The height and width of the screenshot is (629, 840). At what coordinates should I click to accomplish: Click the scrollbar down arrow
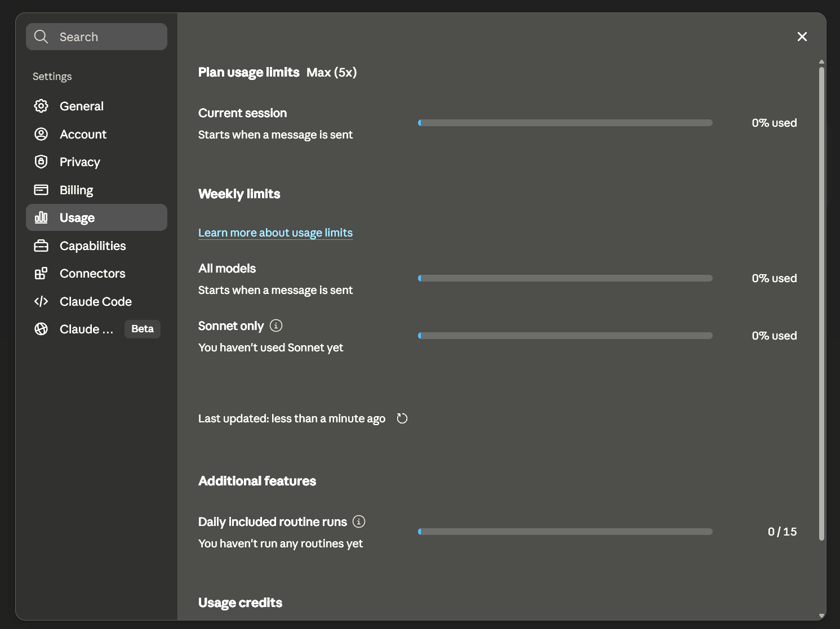[821, 615]
